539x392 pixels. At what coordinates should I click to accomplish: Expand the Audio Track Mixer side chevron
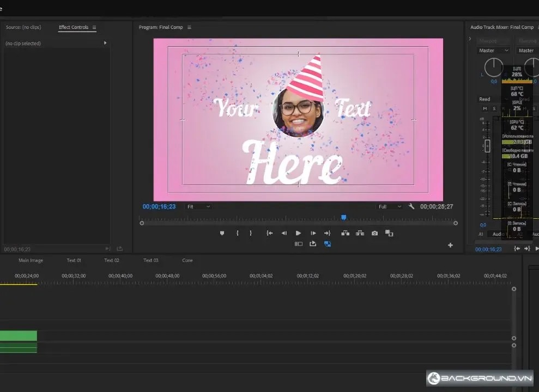pos(470,39)
